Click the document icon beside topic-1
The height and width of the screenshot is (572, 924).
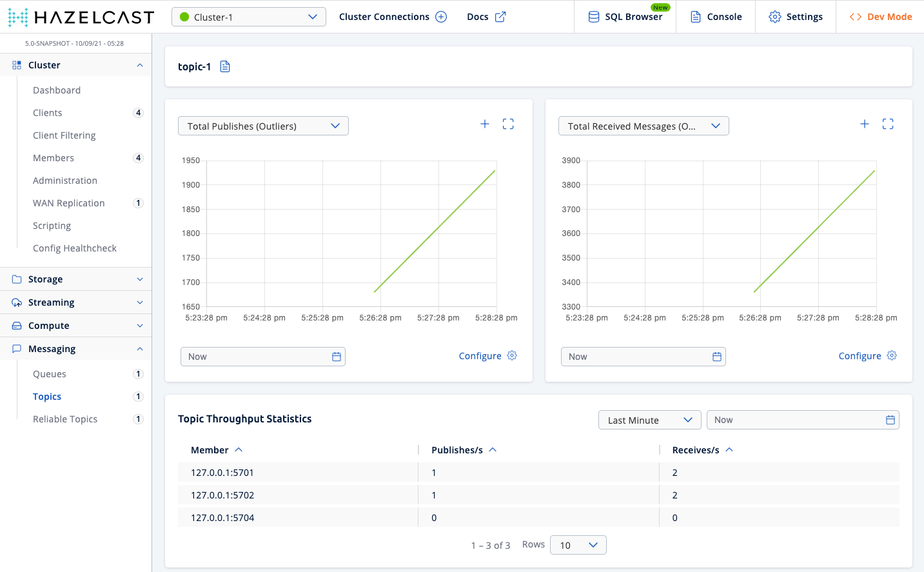[224, 66]
